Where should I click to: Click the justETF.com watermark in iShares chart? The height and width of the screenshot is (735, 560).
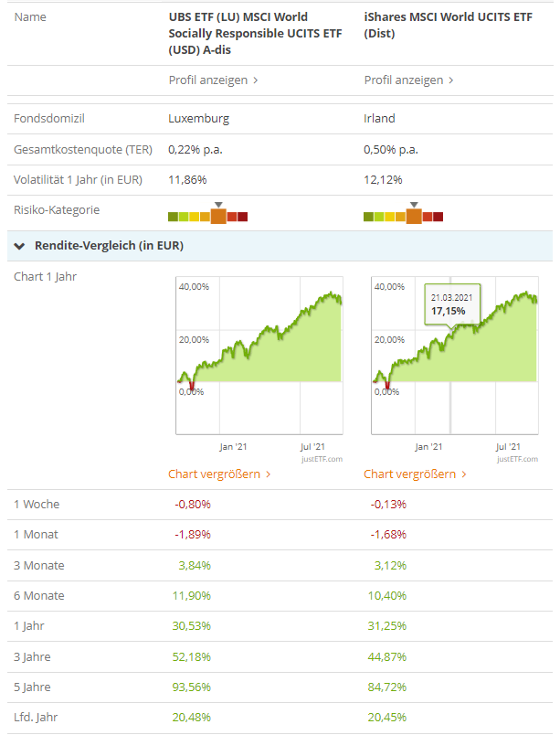pos(518,459)
